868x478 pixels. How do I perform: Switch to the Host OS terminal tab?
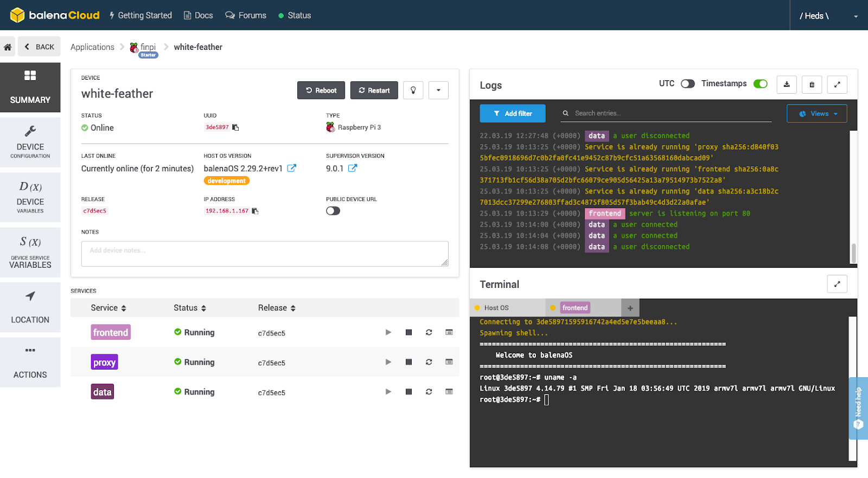496,308
